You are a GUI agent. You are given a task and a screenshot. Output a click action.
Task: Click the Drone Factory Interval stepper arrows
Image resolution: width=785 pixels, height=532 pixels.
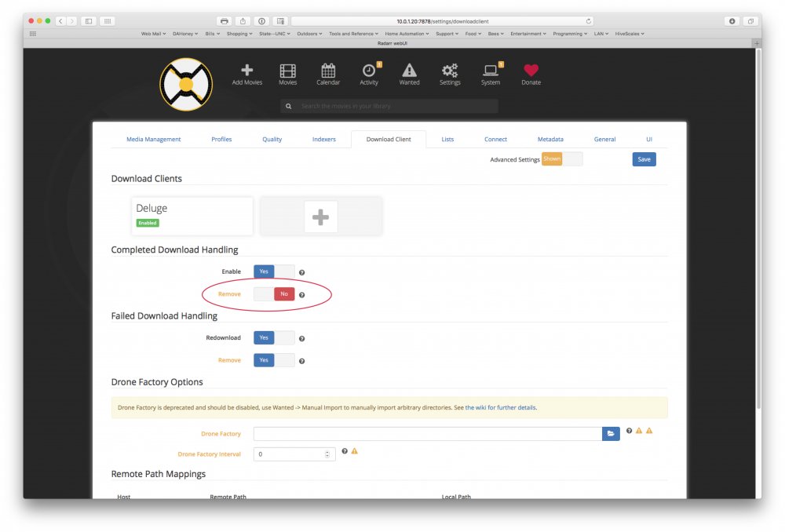327,454
